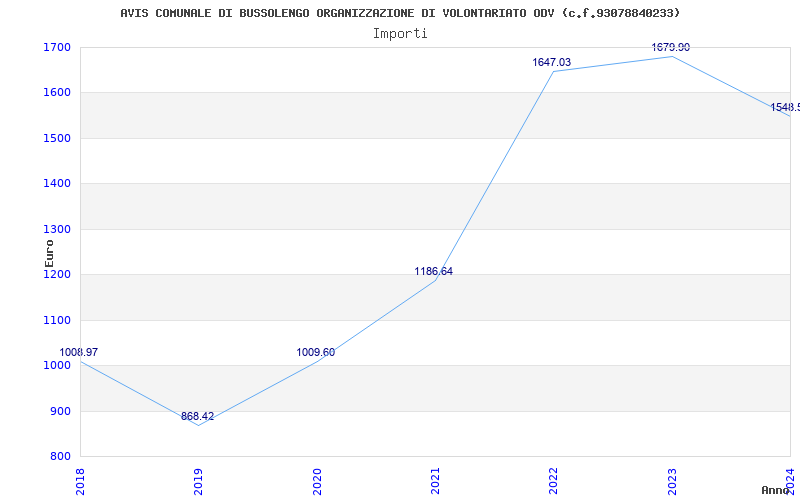Click the 1300 y-axis tick label
Viewport: 800px width, 500px height.
(x=57, y=229)
